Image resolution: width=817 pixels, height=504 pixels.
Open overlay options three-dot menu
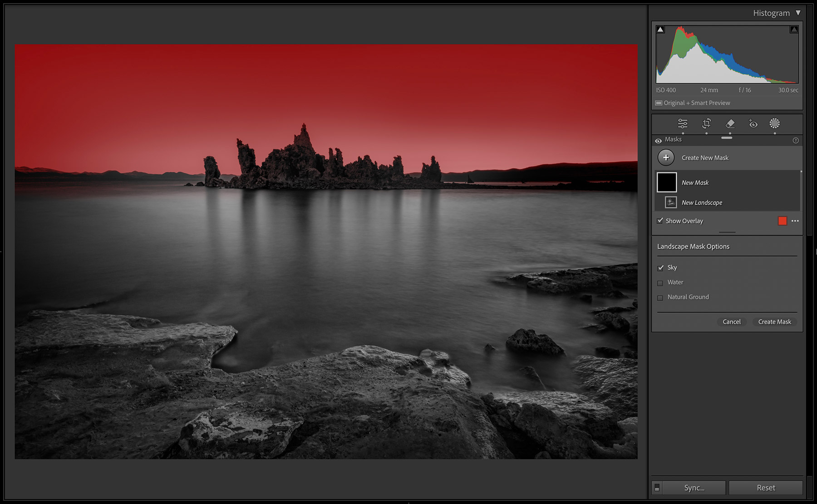[795, 221]
